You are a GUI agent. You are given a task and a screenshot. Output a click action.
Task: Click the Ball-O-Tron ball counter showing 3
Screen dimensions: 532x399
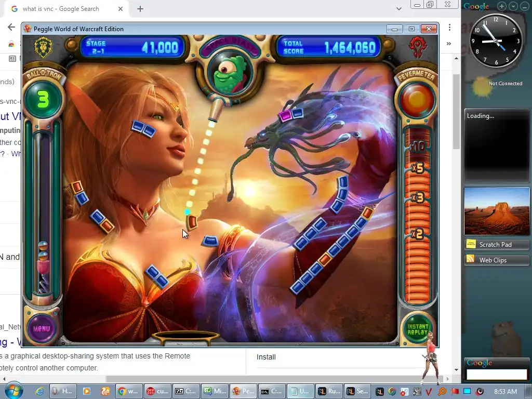[x=43, y=99]
